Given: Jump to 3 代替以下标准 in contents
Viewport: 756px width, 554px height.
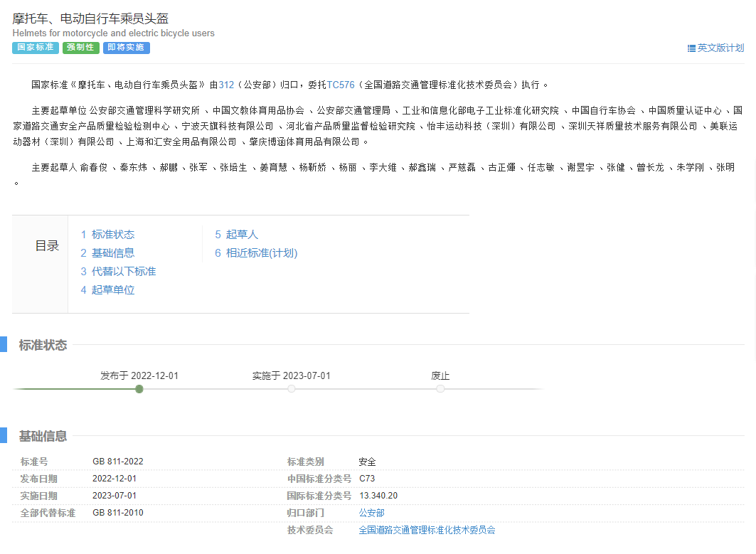Looking at the screenshot, I should [118, 272].
